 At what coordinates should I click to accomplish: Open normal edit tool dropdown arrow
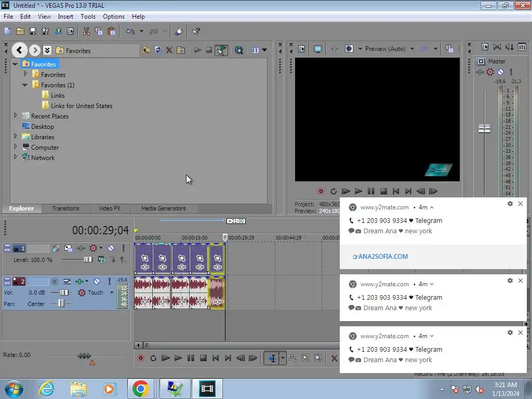pos(283,358)
